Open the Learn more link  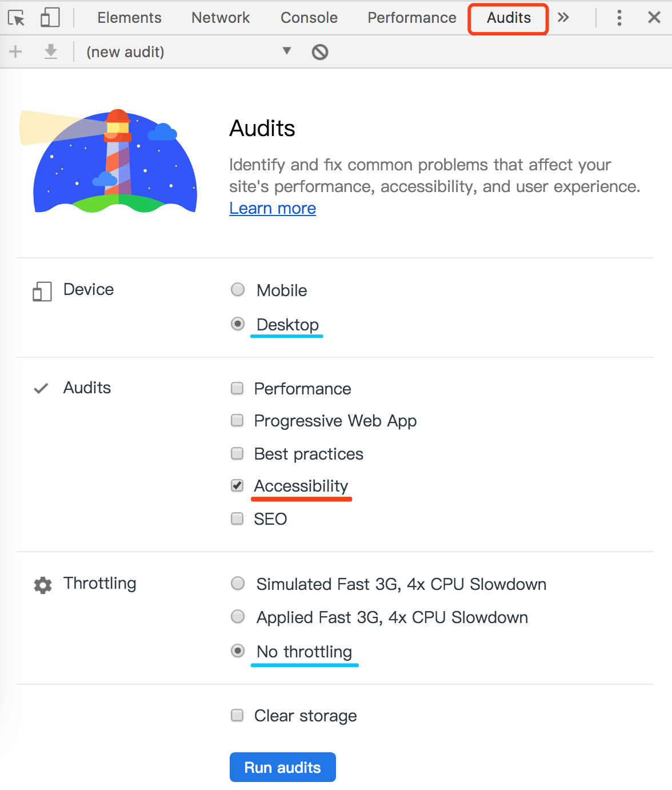click(x=273, y=209)
